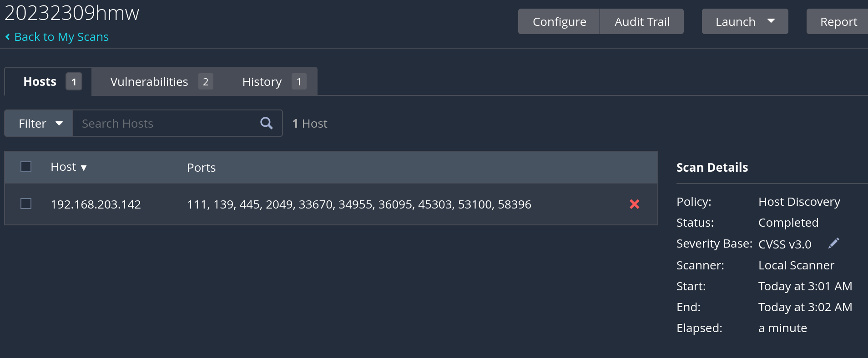Click the Configure button
This screenshot has height=358, width=868.
[559, 21]
